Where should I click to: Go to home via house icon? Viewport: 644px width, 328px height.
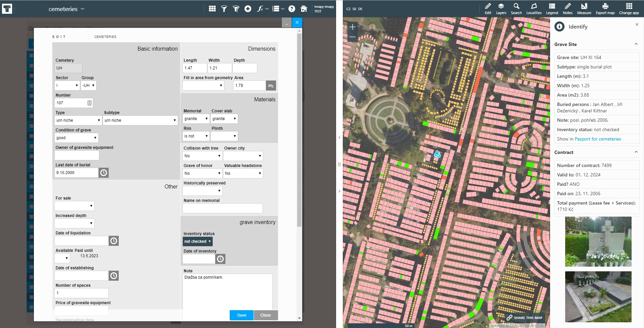coord(304,9)
